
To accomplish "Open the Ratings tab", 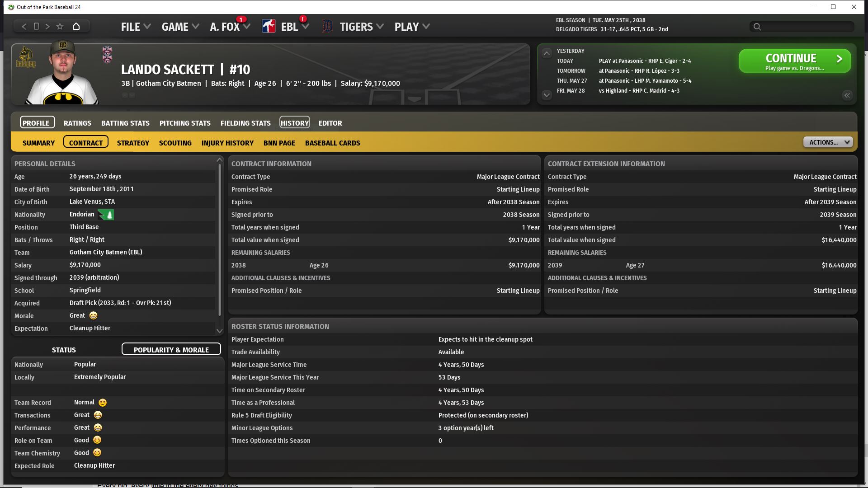I will pyautogui.click(x=77, y=123).
